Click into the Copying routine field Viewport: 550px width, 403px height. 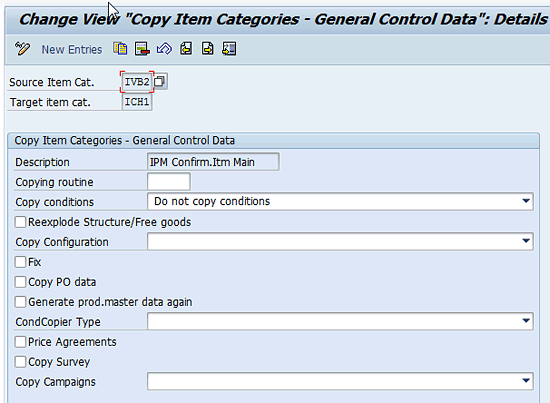tap(169, 182)
